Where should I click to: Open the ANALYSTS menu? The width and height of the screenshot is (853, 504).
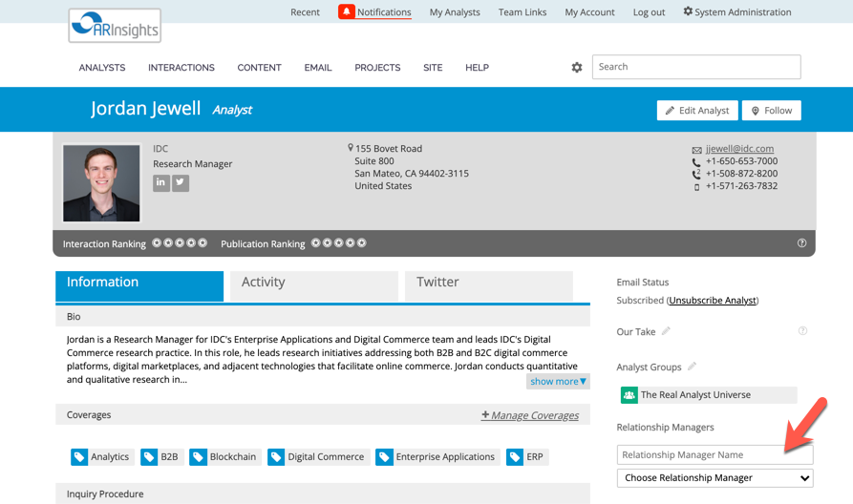[102, 68]
